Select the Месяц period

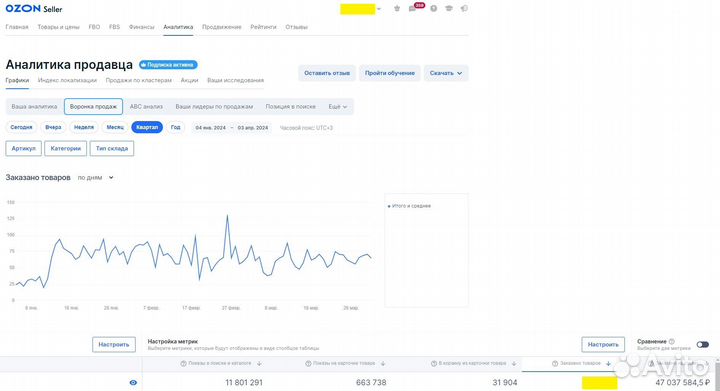point(115,127)
